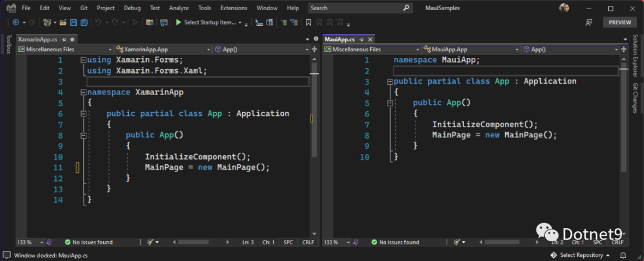The image size is (644, 261).
Task: Click the Undo arrow icon
Action: point(98,22)
